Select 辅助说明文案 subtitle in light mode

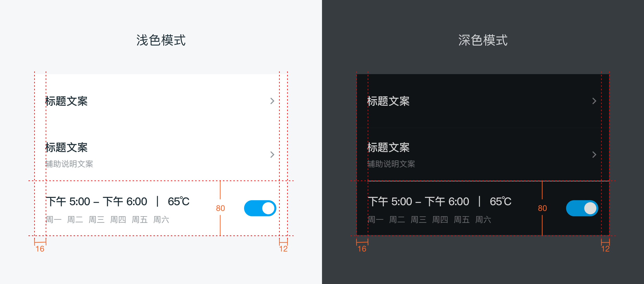(69, 164)
